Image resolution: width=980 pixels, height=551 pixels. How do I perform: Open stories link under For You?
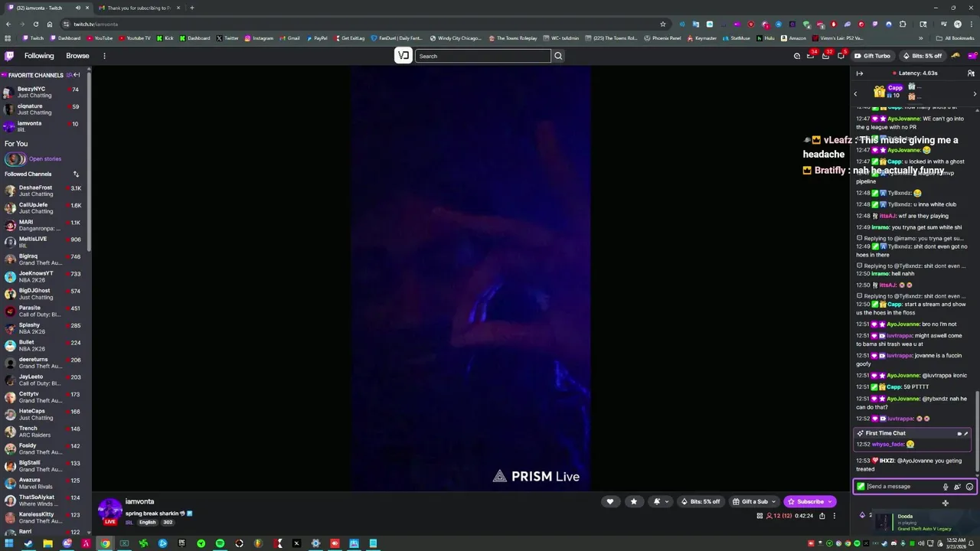click(44, 159)
